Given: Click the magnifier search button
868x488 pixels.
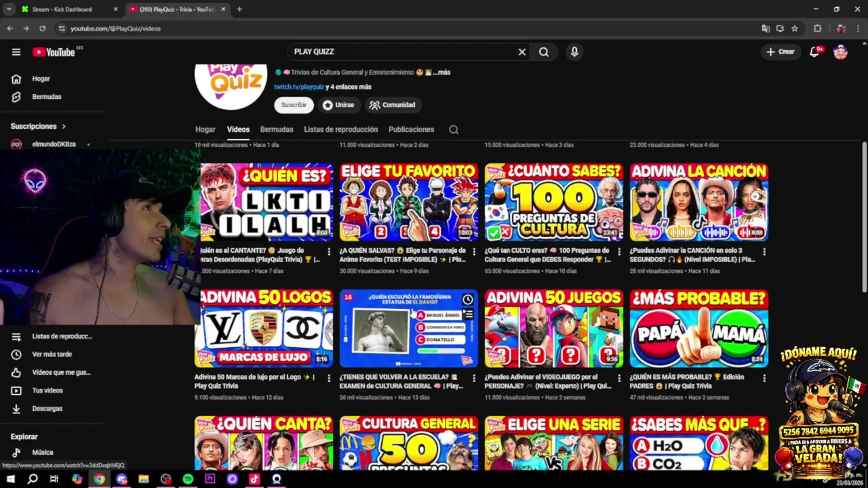Looking at the screenshot, I should coord(544,52).
